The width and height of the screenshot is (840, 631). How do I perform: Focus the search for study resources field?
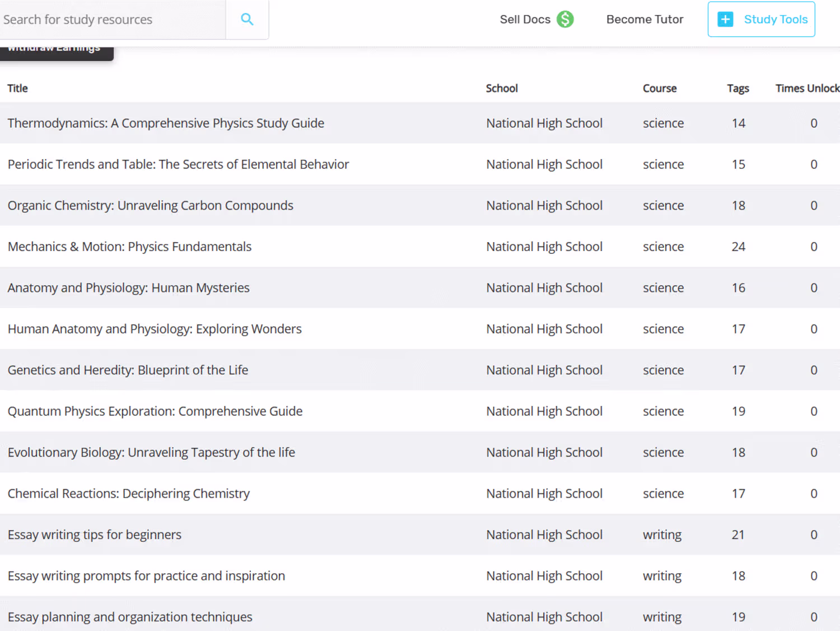[x=112, y=20]
